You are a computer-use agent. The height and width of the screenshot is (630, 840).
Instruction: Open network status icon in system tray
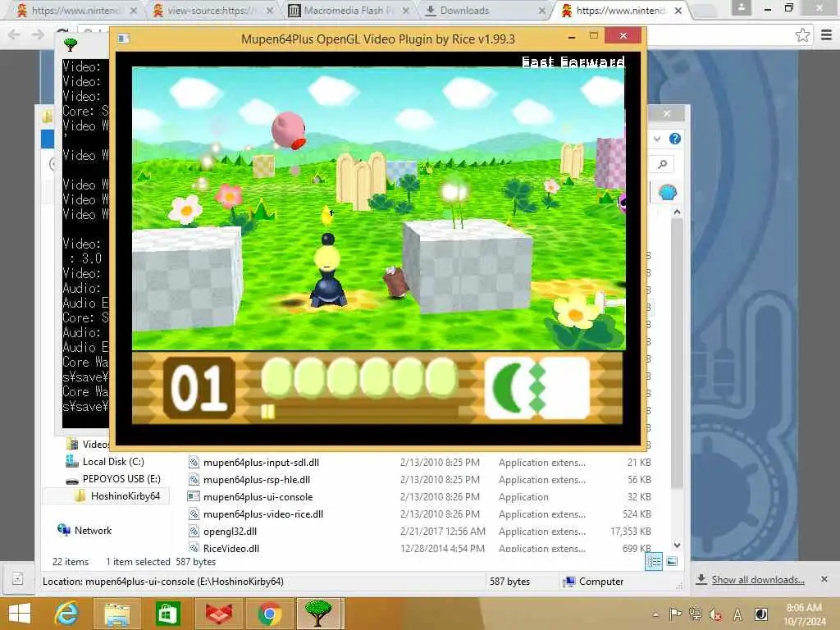pos(696,614)
